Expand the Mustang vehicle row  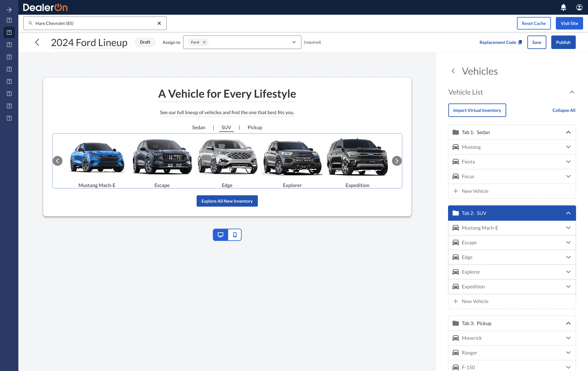(568, 147)
